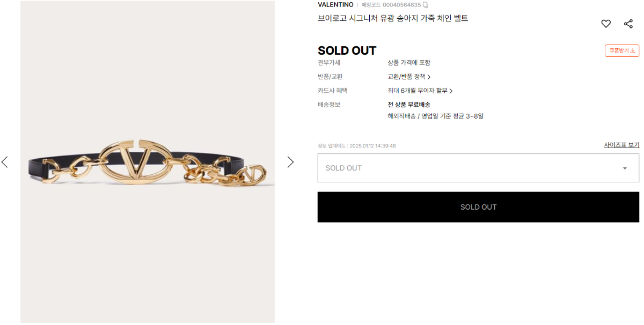Click the large SOLD OUT price heading
This screenshot has width=644, height=325.
[347, 50]
